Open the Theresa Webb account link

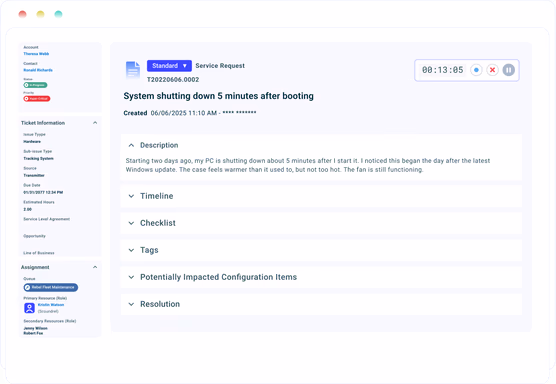(36, 54)
